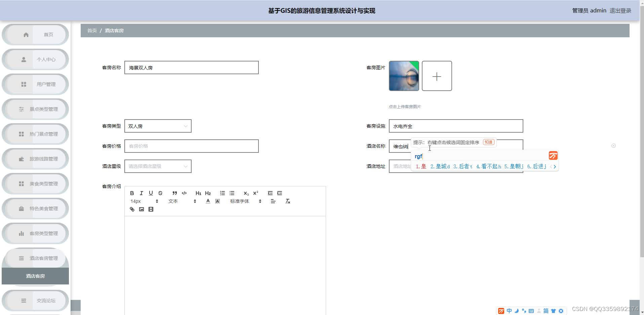Viewport: 644px width, 315px height.
Task: Toggle strikethrough formatting in editor
Action: tap(160, 193)
